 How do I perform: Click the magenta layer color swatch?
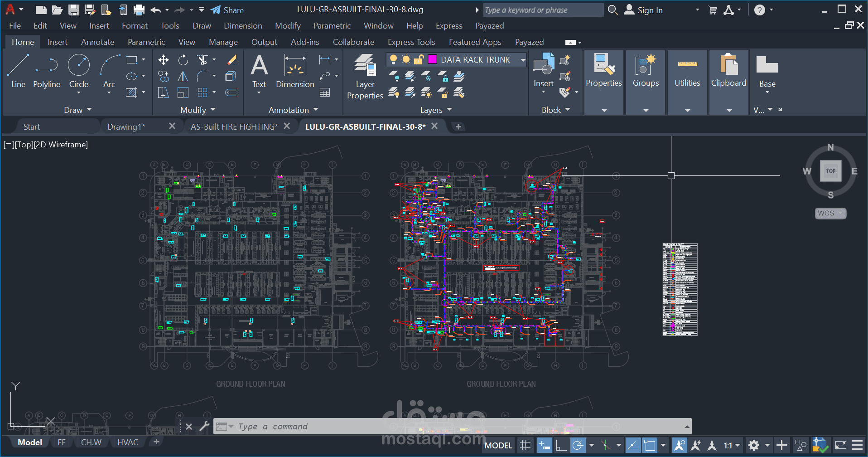tap(432, 59)
